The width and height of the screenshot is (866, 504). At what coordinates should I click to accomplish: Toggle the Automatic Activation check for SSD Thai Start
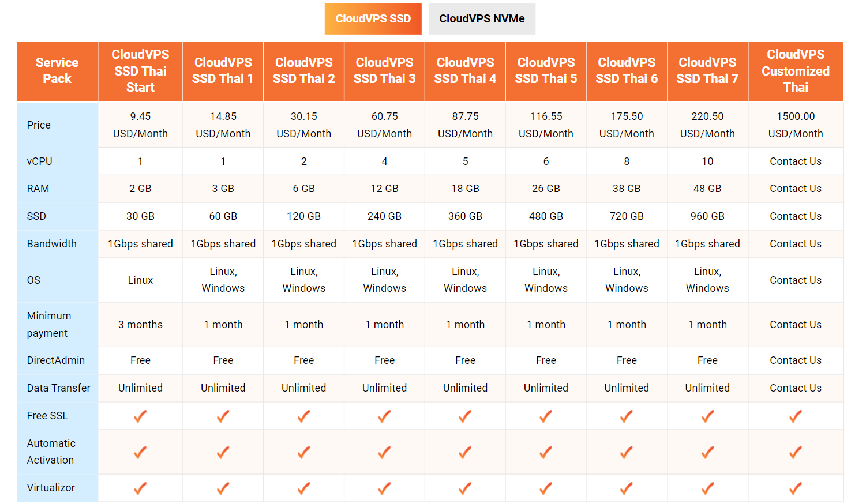coord(140,452)
